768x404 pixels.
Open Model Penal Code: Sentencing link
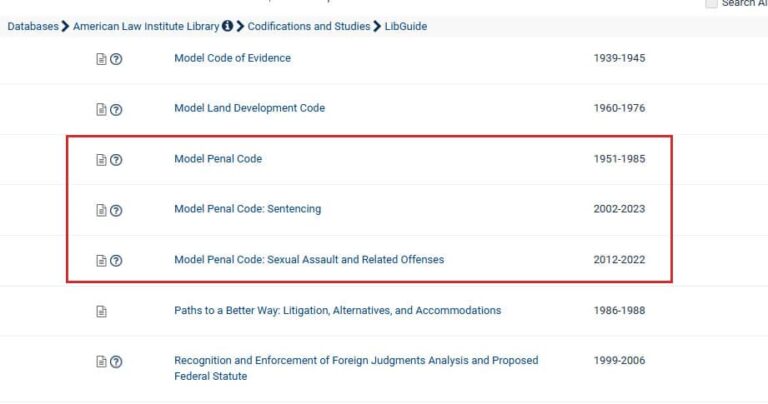pyautogui.click(x=247, y=209)
